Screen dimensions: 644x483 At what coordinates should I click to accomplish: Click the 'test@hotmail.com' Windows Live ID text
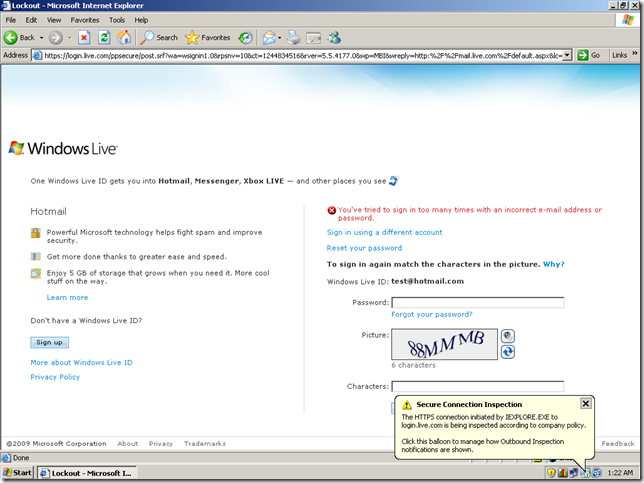pos(427,281)
